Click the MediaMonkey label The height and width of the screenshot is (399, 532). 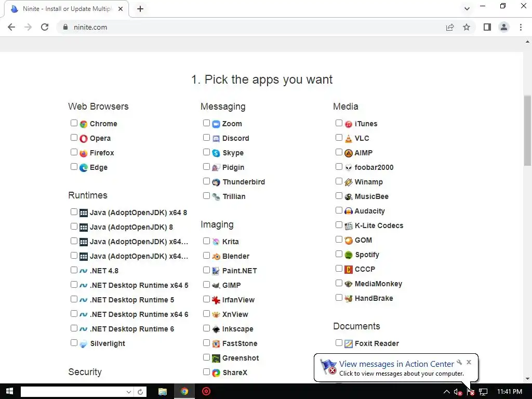pyautogui.click(x=378, y=284)
